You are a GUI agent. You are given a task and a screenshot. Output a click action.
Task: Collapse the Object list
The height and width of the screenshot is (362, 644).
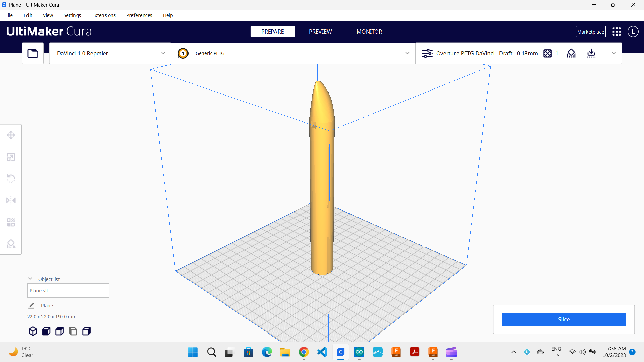[x=30, y=279]
